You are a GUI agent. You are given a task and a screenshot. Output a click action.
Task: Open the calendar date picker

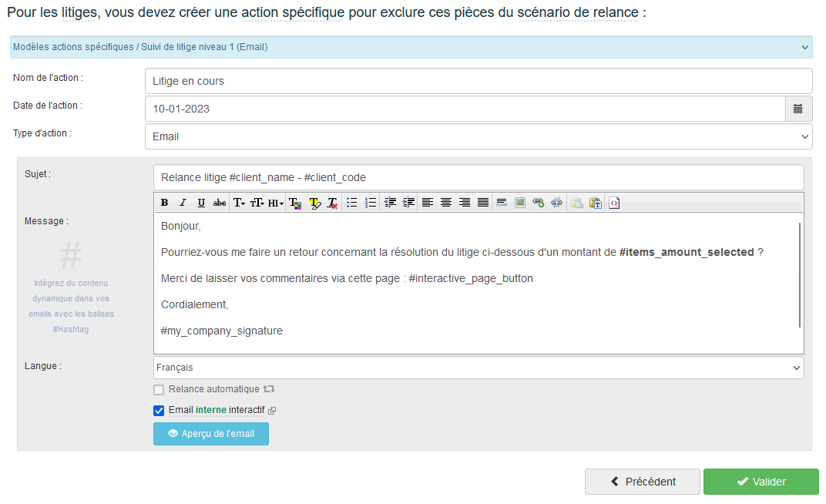pos(798,109)
